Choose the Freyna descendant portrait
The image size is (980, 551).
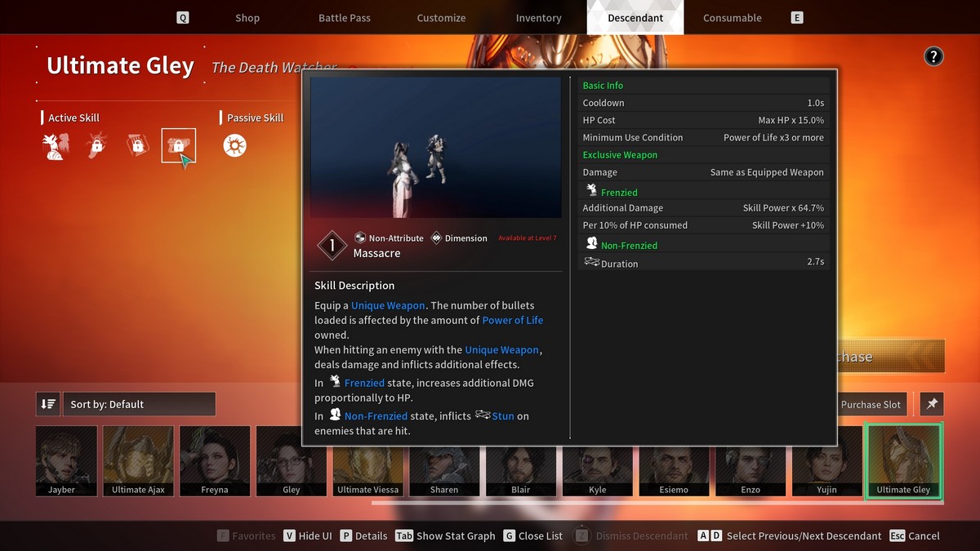point(215,461)
